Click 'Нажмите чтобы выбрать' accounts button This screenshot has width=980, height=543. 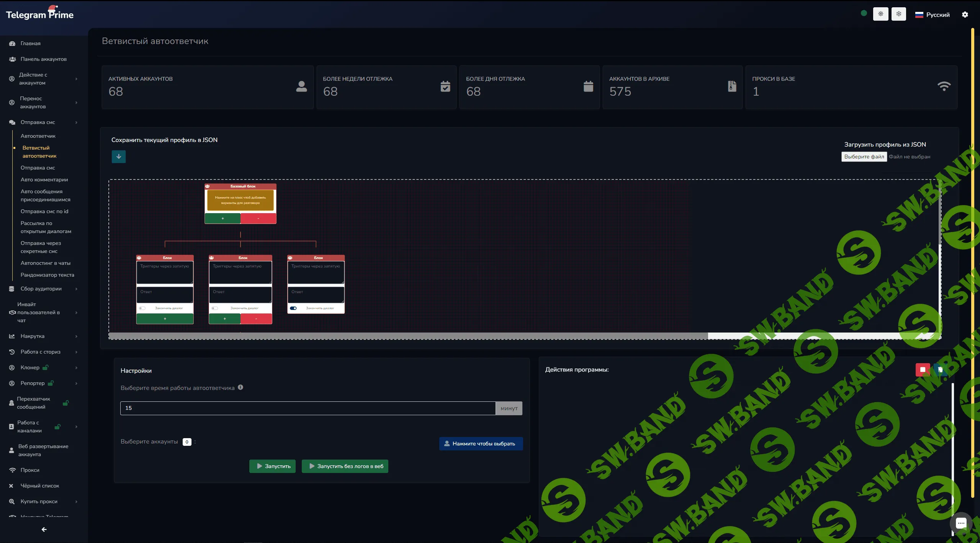coord(481,444)
